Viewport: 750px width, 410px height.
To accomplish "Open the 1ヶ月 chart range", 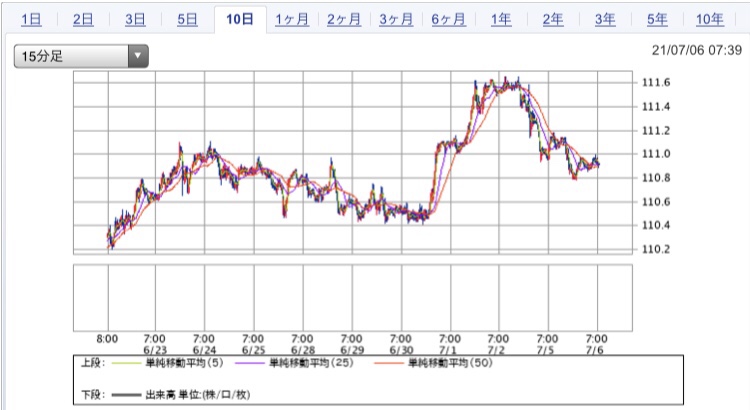I will tap(292, 20).
